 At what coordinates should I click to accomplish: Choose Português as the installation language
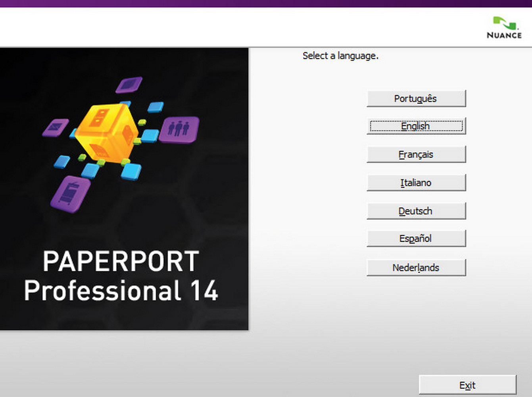click(x=416, y=98)
